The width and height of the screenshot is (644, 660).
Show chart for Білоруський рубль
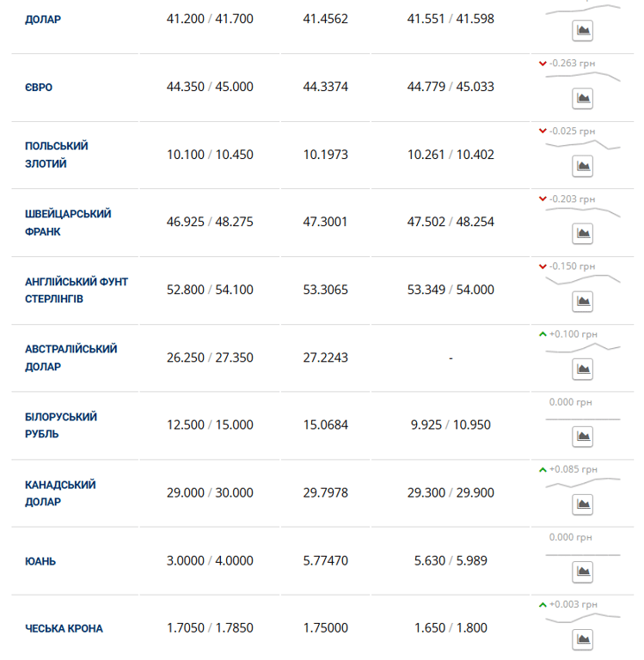click(583, 437)
